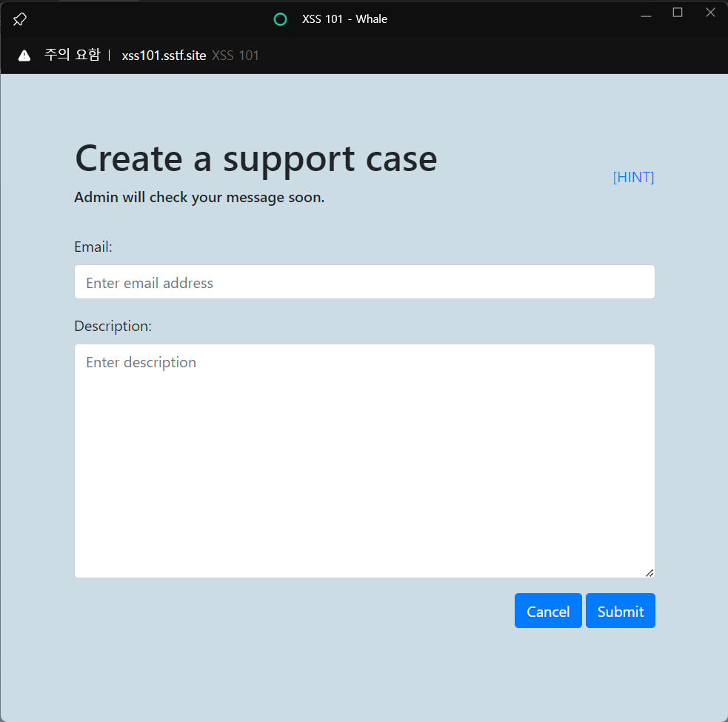Click the 'Email:' label

click(93, 247)
